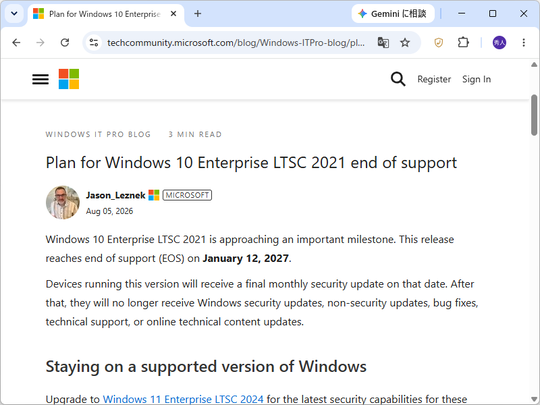This screenshot has height=405, width=540.
Task: Click the Sign In link
Action: 476,79
